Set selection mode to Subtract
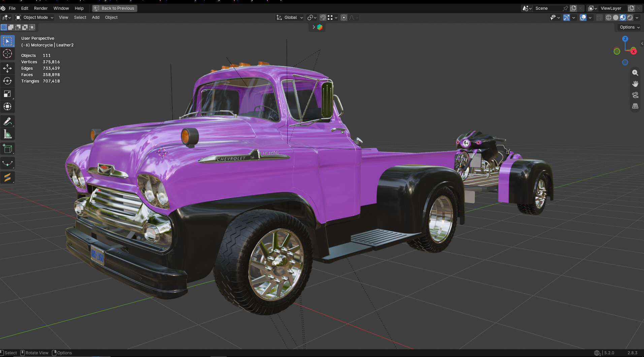644x357 pixels. click(x=18, y=27)
